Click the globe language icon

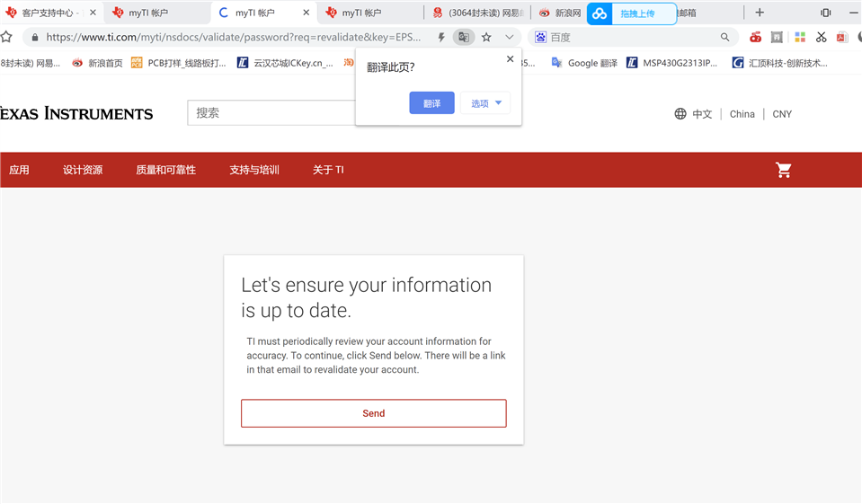point(680,114)
